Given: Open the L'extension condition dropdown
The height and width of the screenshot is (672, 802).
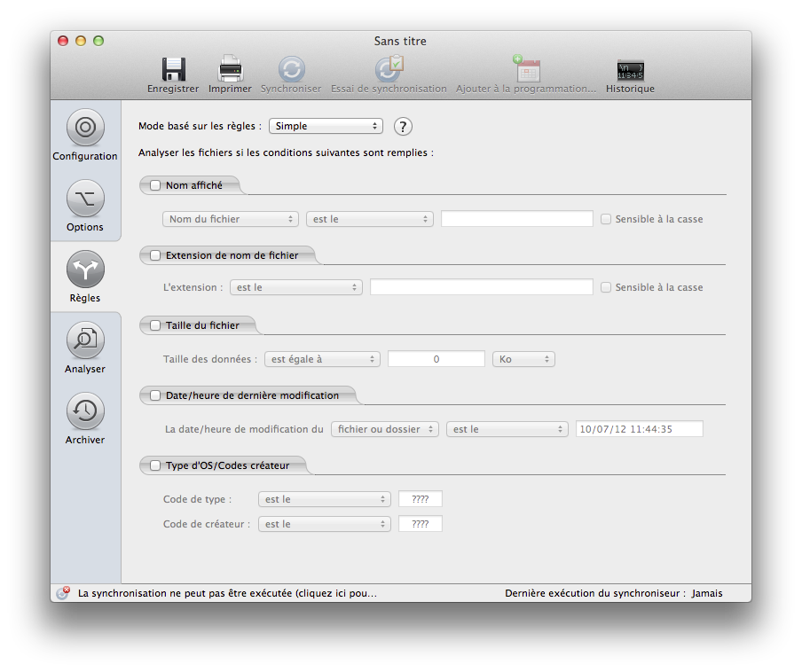Looking at the screenshot, I should click(x=296, y=287).
